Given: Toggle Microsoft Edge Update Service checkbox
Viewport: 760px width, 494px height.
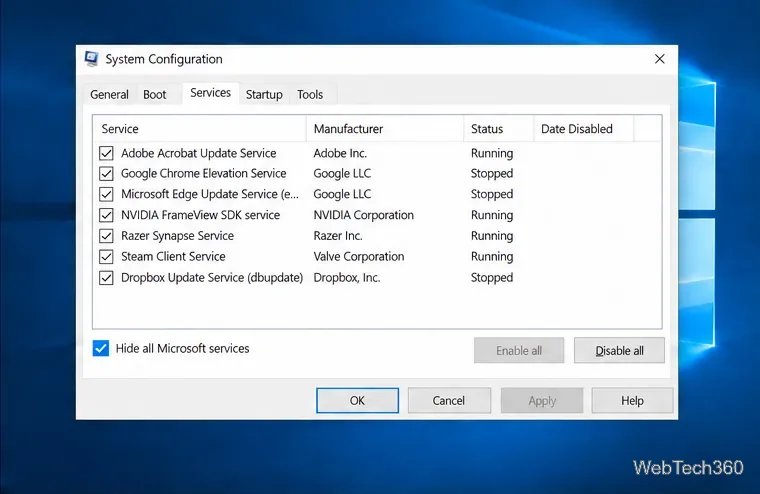Looking at the screenshot, I should pos(106,194).
